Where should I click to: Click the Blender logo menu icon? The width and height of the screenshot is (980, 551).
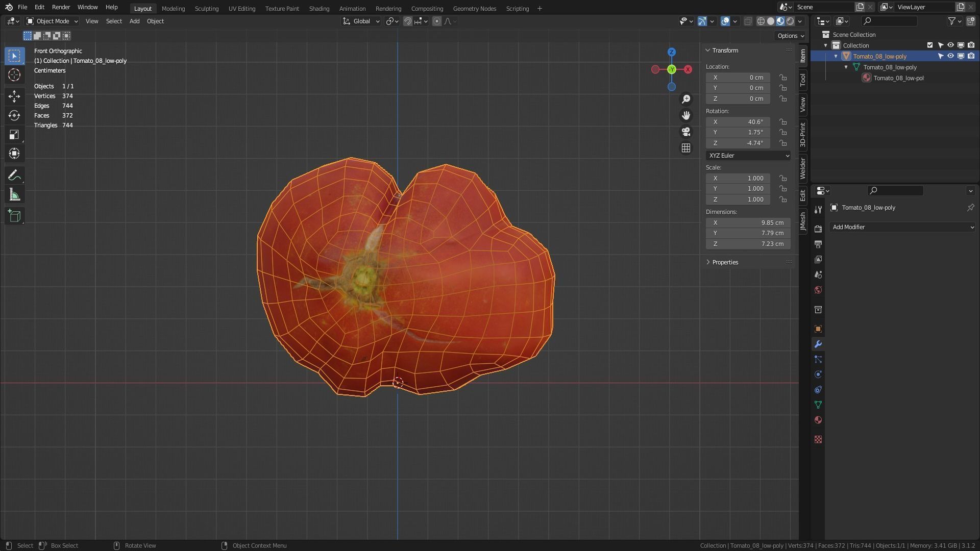point(9,7)
